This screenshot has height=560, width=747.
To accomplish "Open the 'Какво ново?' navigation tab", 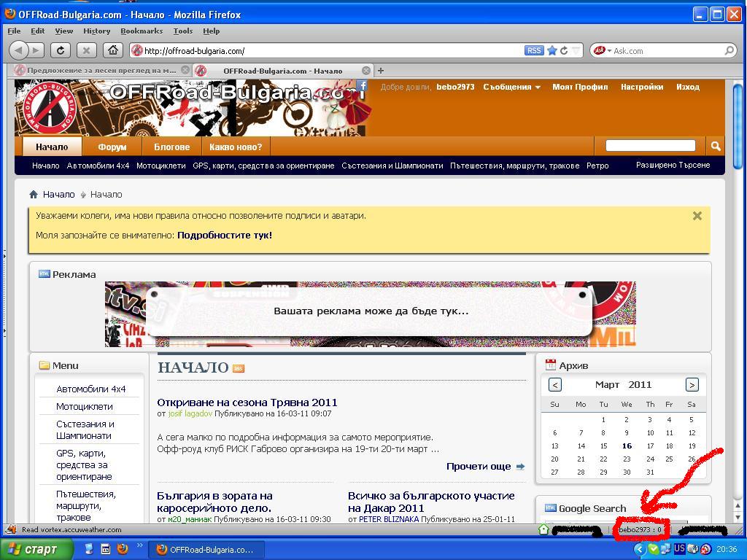I will coord(236,147).
